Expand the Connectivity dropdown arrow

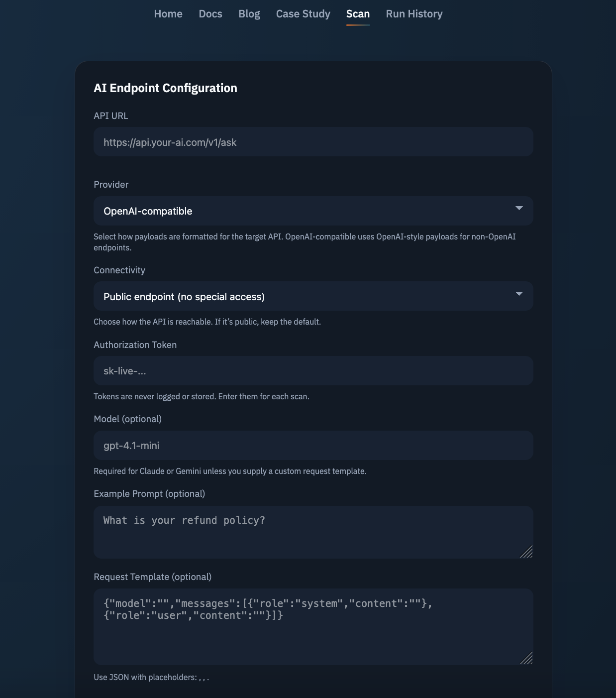(x=519, y=294)
